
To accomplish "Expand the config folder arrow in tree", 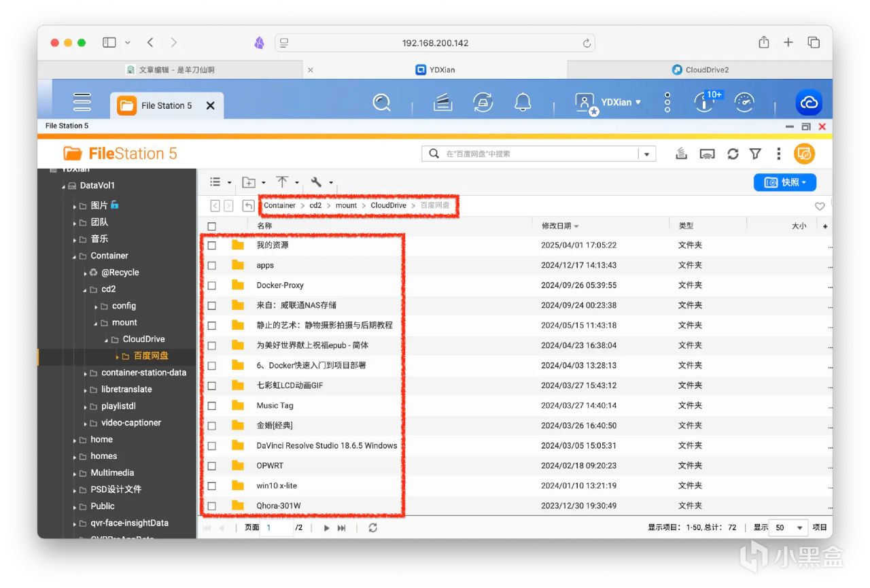I will (97, 307).
